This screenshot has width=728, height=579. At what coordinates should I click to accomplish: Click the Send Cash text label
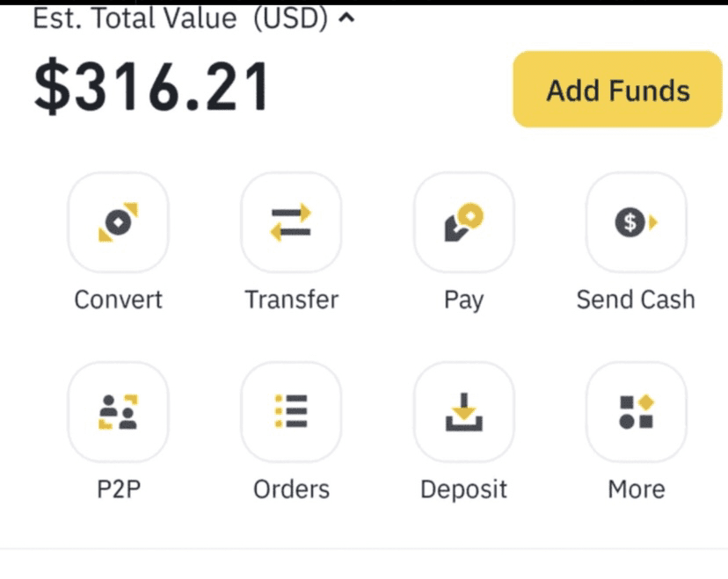[636, 300]
